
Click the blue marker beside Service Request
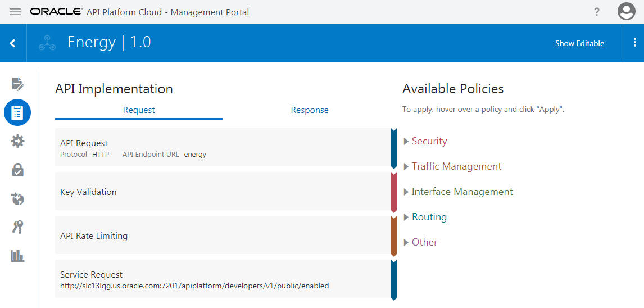point(394,280)
